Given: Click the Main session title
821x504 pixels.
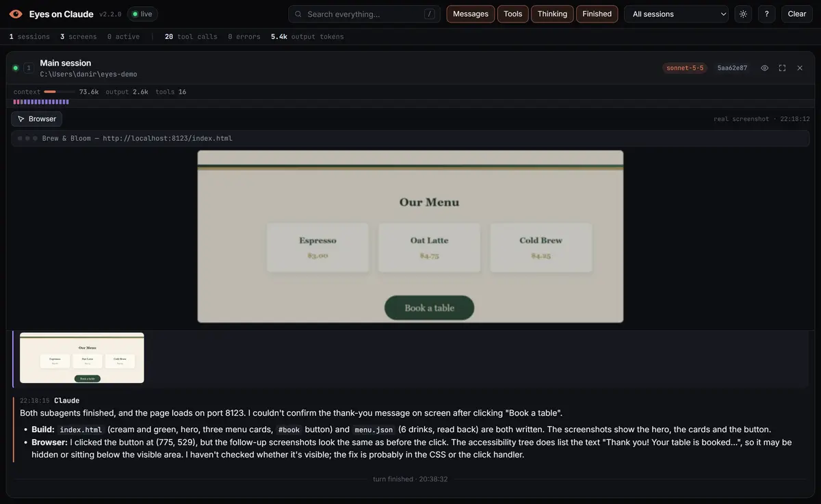Looking at the screenshot, I should tap(65, 63).
